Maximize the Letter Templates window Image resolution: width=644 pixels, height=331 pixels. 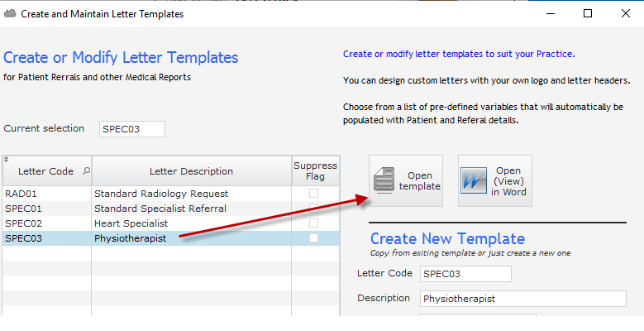click(588, 13)
